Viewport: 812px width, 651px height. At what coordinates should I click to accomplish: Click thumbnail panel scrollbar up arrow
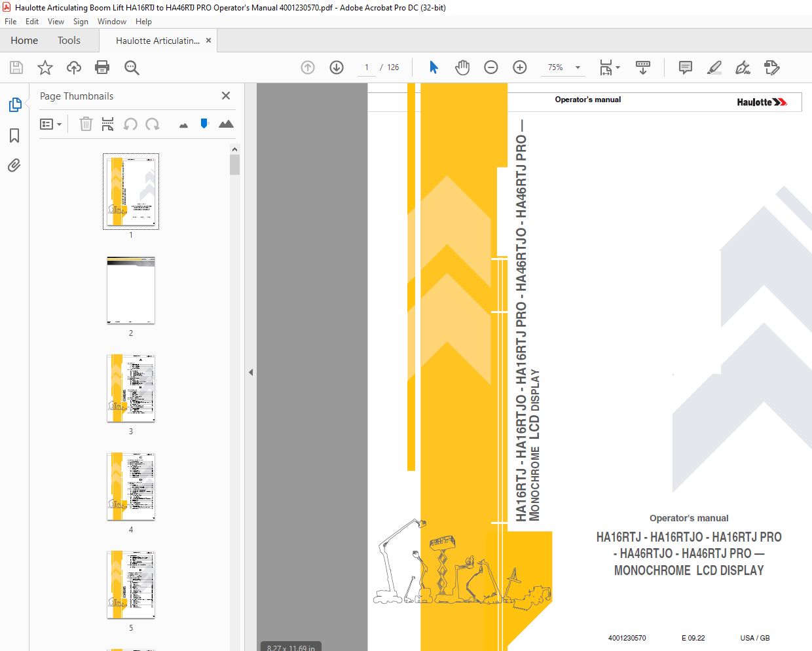(x=234, y=149)
